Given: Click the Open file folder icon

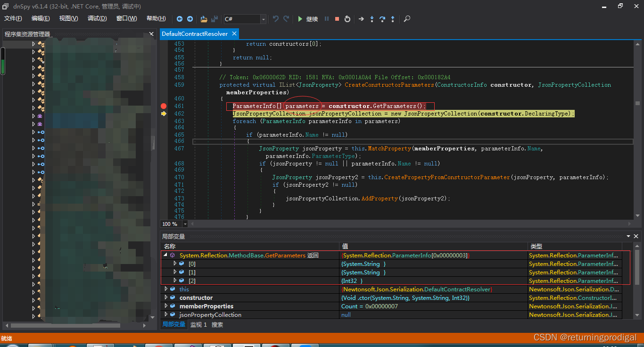Looking at the screenshot, I should click(204, 19).
